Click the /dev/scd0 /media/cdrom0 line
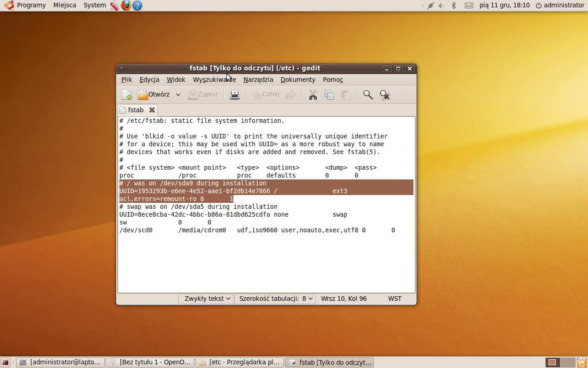 tap(257, 230)
